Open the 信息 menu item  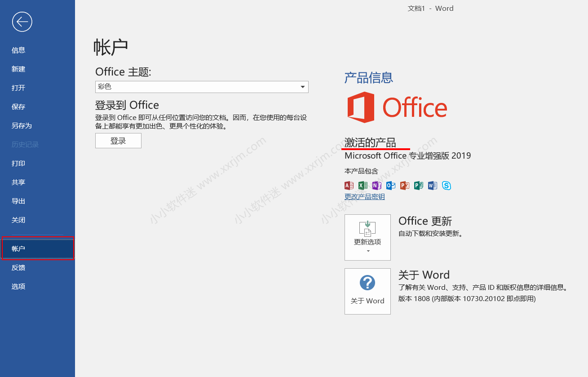37,50
